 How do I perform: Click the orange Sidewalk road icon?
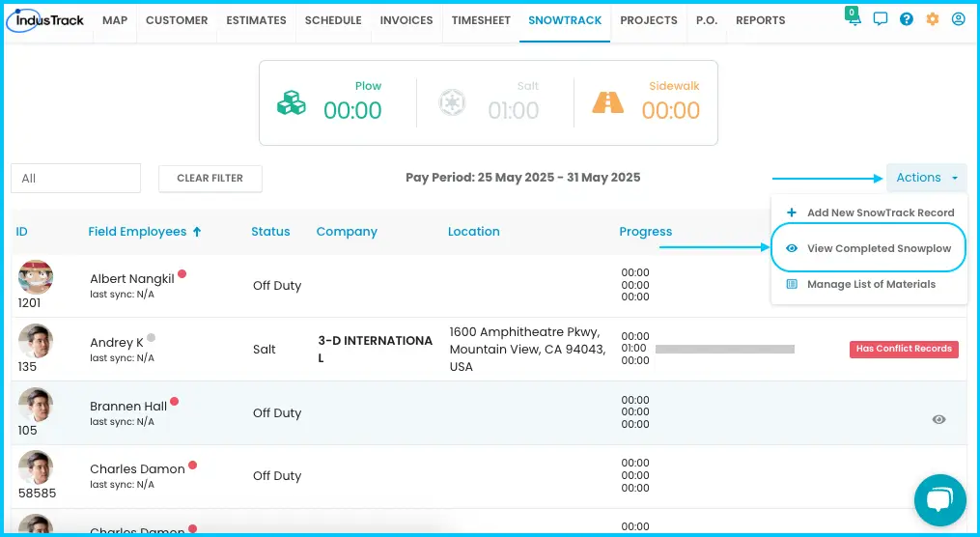pos(608,102)
